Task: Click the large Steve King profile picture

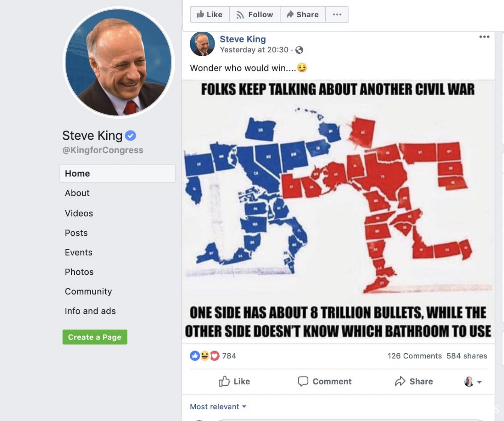Action: tap(118, 63)
